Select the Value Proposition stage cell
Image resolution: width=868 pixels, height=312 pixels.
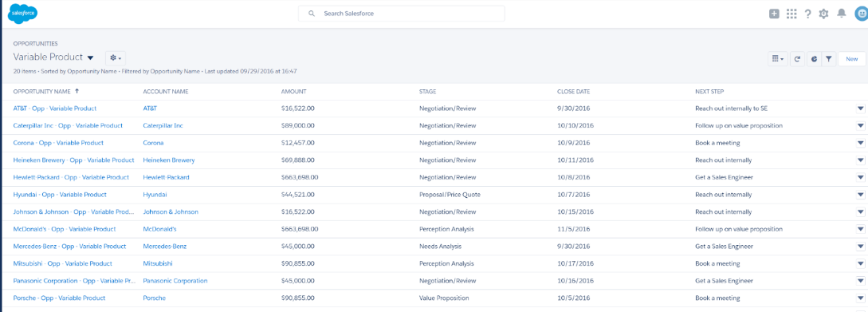coord(444,298)
